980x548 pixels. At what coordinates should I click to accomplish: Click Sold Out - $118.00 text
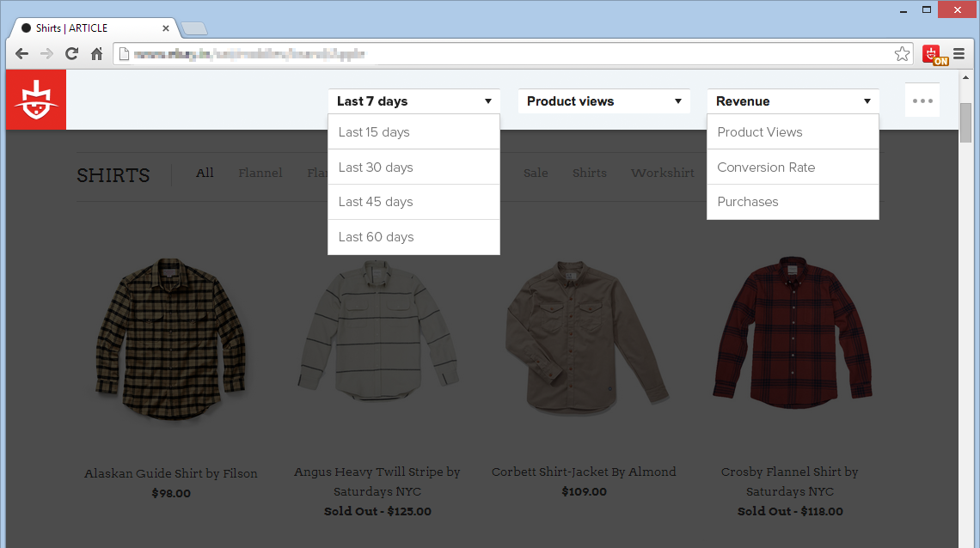pyautogui.click(x=790, y=511)
